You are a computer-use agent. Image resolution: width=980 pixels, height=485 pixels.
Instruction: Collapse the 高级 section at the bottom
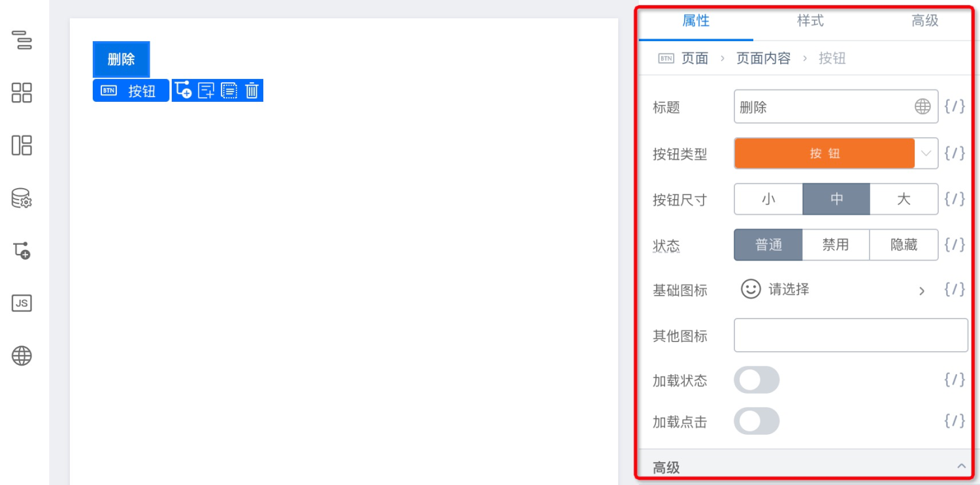point(961,466)
